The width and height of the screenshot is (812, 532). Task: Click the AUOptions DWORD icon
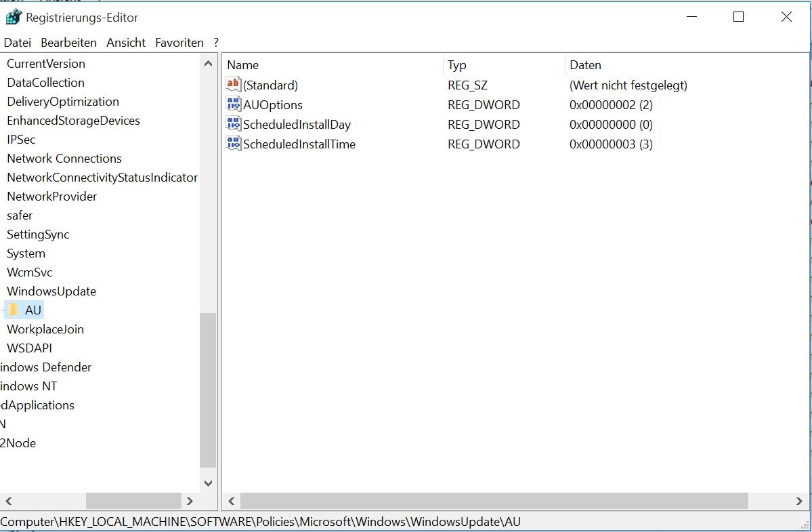(234, 104)
